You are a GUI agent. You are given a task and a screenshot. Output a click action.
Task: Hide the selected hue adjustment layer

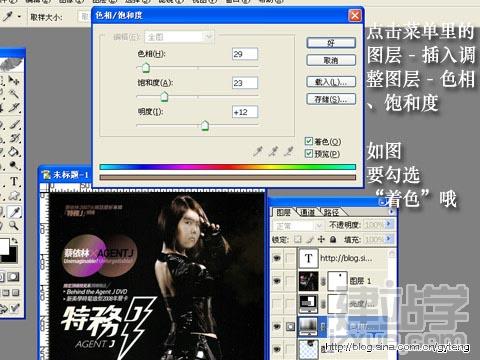point(277,326)
